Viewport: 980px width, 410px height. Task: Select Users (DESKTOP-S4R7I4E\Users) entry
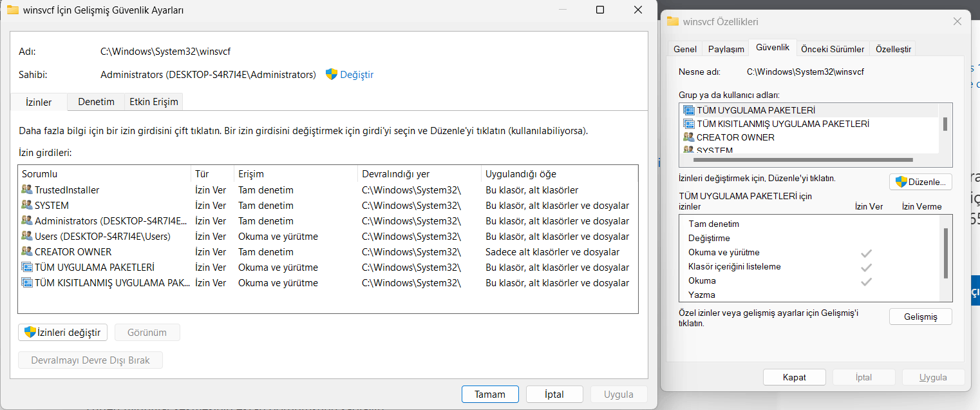[328, 237]
